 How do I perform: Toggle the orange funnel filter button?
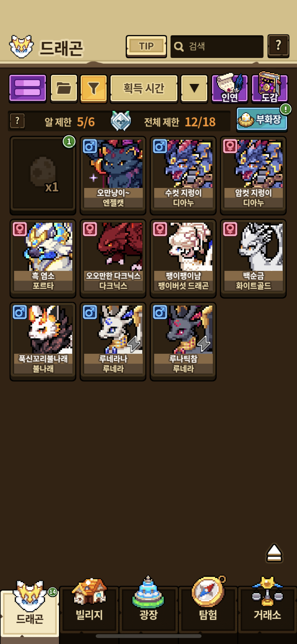coord(94,89)
